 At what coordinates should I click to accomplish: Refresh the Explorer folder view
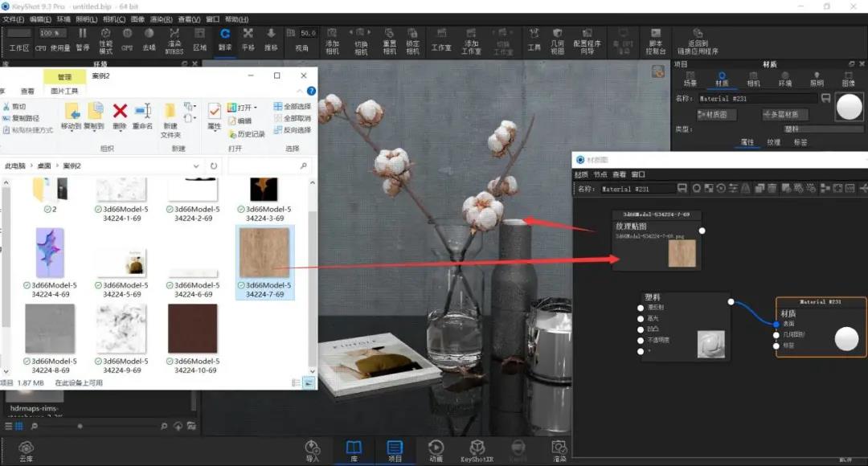214,166
